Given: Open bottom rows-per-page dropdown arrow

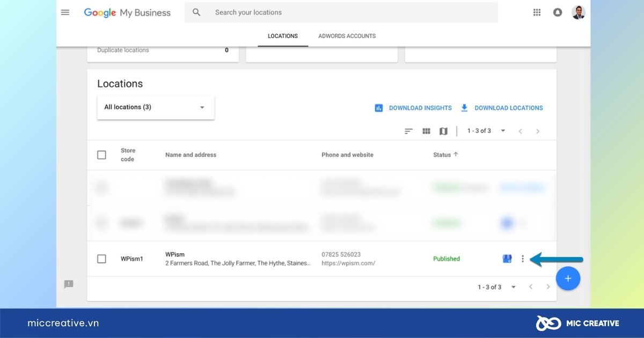Looking at the screenshot, I should [x=514, y=287].
